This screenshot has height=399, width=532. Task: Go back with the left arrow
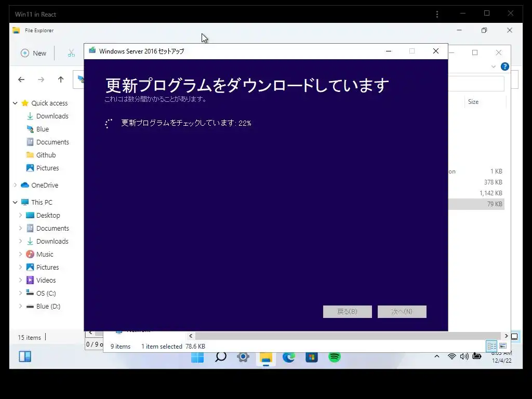(21, 79)
